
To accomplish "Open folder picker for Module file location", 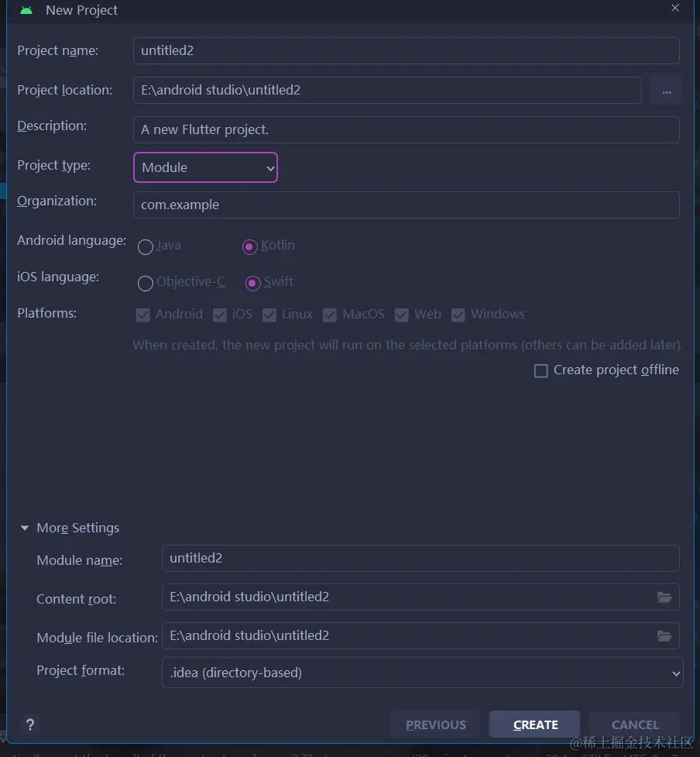I will [664, 635].
